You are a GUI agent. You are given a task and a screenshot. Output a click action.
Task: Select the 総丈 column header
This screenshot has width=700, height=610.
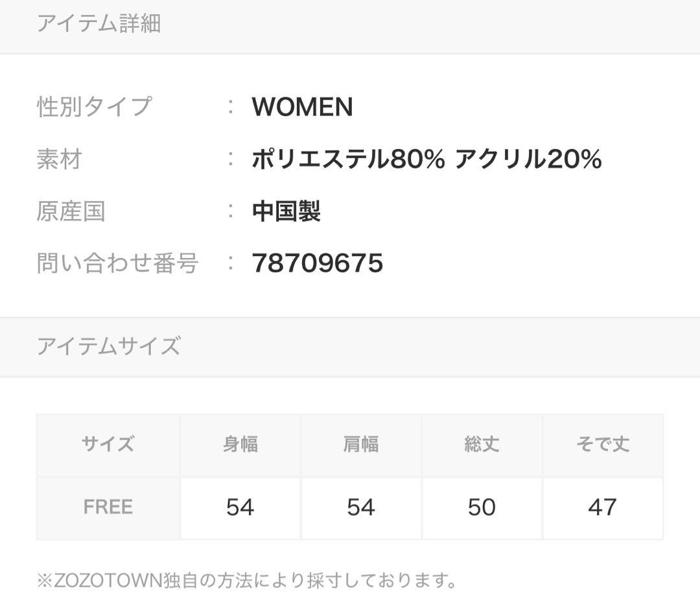coord(482,445)
